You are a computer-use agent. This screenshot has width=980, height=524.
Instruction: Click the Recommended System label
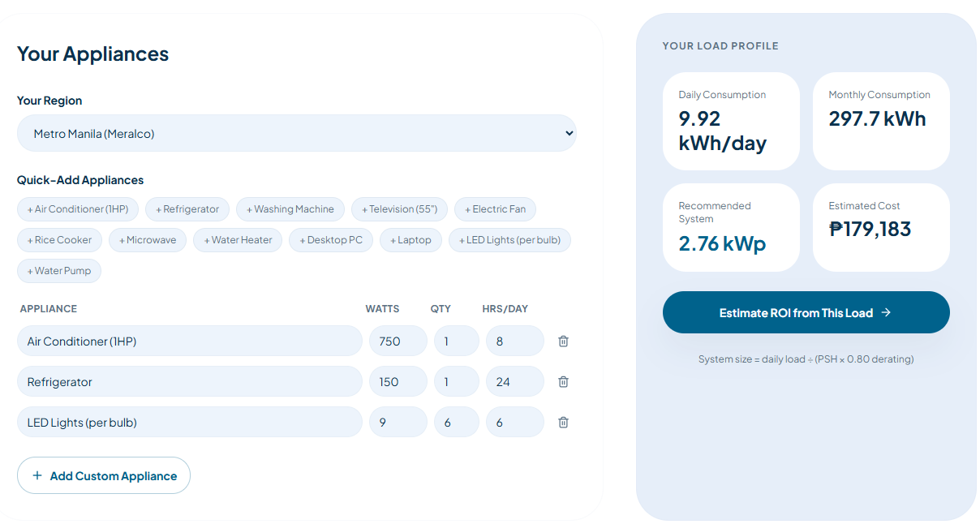[715, 213]
